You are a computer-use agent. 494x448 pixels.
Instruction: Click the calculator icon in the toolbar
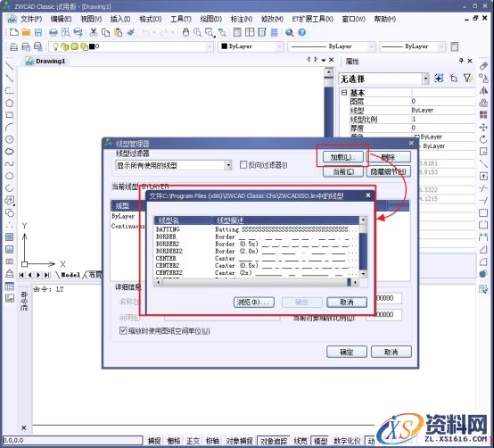pos(275,32)
